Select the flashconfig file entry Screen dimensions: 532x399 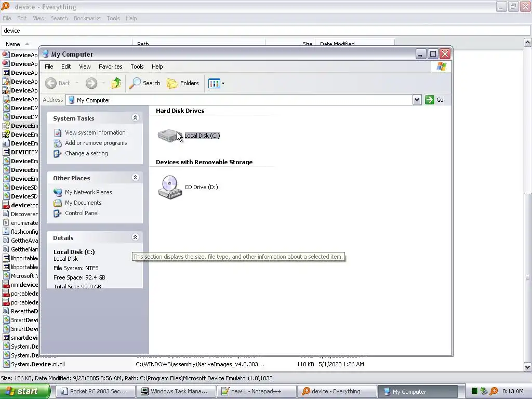click(x=24, y=232)
